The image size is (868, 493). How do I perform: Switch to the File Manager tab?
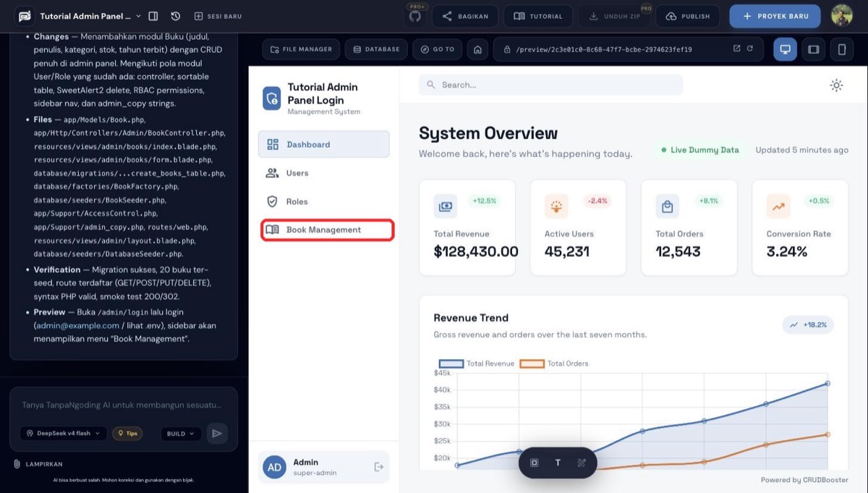301,49
